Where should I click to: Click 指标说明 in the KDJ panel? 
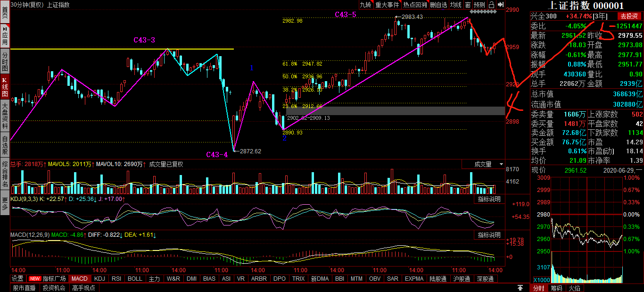pos(489,199)
